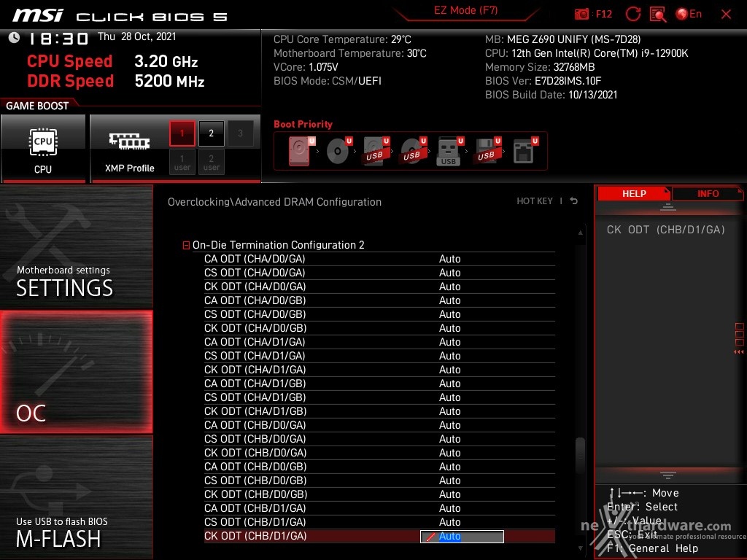Click the help panel top collapse handle
The image size is (747, 560).
coord(667,207)
